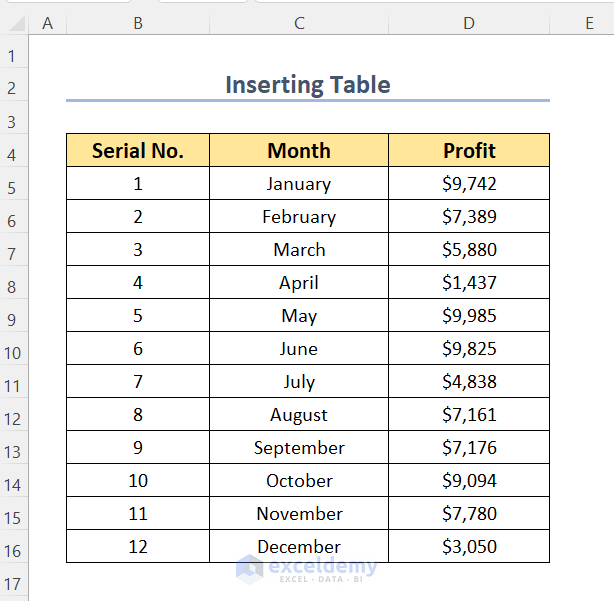Select the January cell
This screenshot has height=601, width=614.
tap(299, 184)
